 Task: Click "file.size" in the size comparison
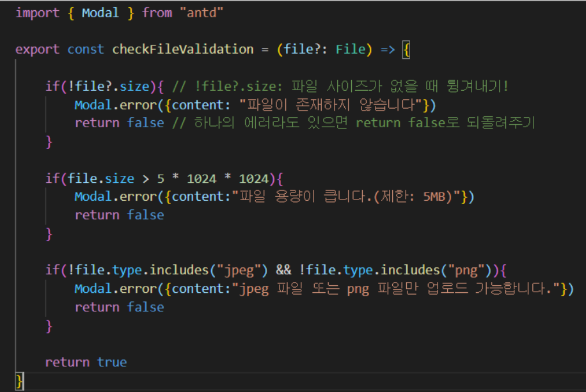[100, 178]
